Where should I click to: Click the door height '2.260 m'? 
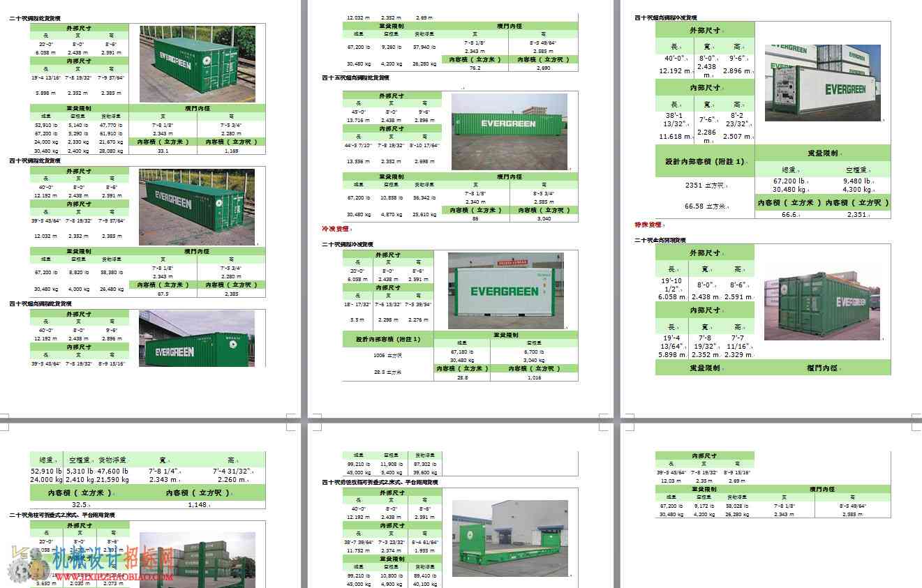click(x=231, y=480)
